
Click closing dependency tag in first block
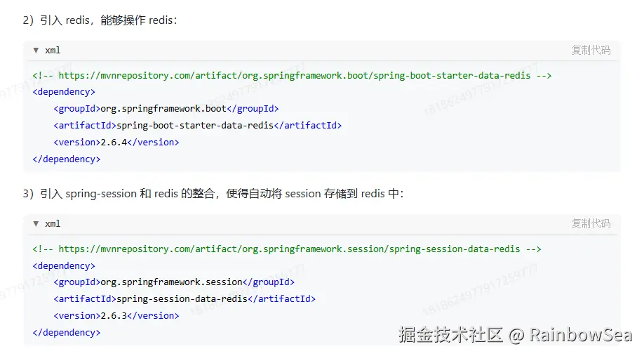(66, 159)
